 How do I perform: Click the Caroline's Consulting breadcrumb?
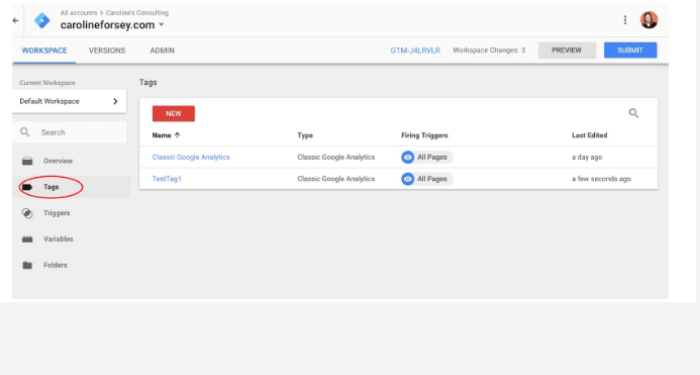coord(137,13)
